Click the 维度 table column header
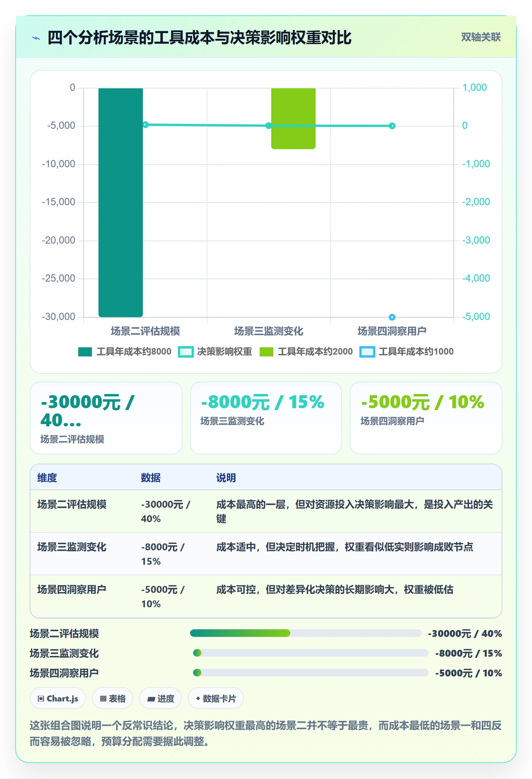Viewport: 532px width, 779px height. 47,478
